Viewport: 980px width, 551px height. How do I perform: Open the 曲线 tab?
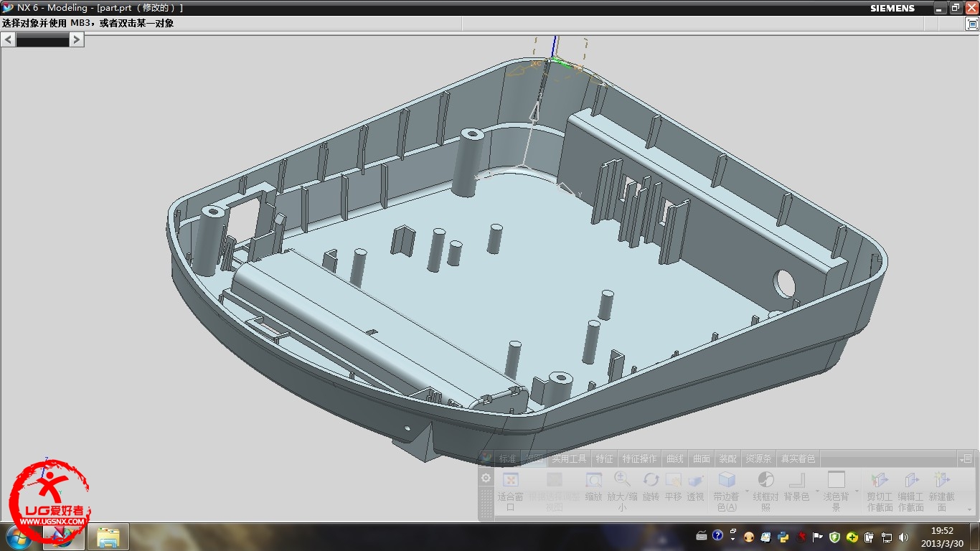pos(675,458)
